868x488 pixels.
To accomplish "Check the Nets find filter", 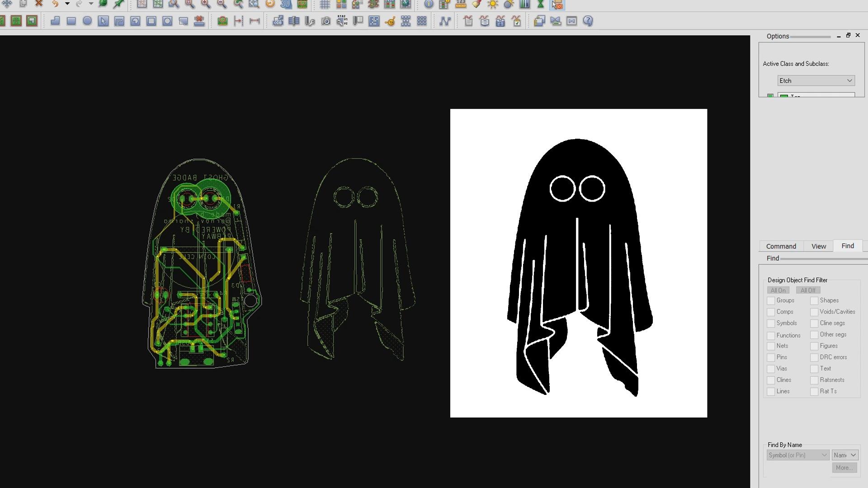I will [771, 347].
